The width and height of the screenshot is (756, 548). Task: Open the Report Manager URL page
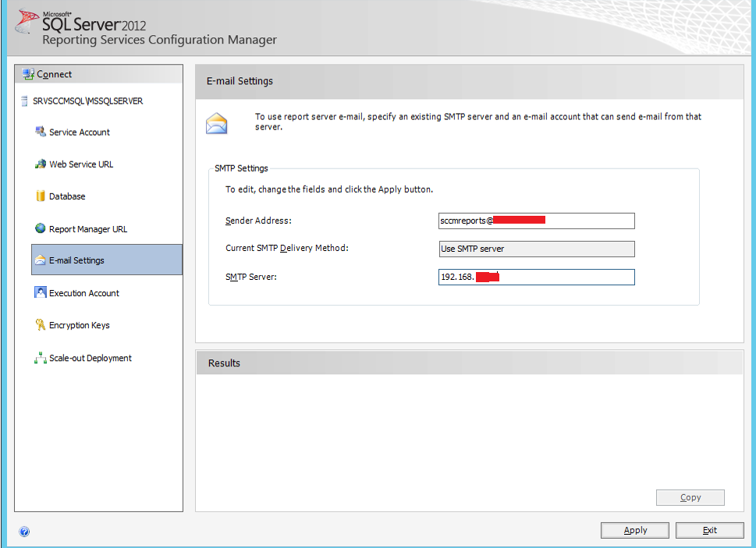(87, 229)
